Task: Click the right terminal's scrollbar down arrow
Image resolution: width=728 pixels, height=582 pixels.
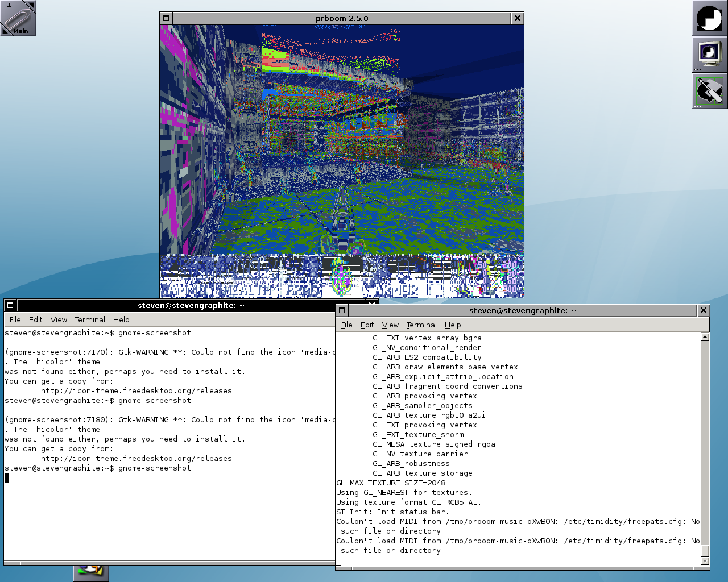Action: tap(705, 561)
